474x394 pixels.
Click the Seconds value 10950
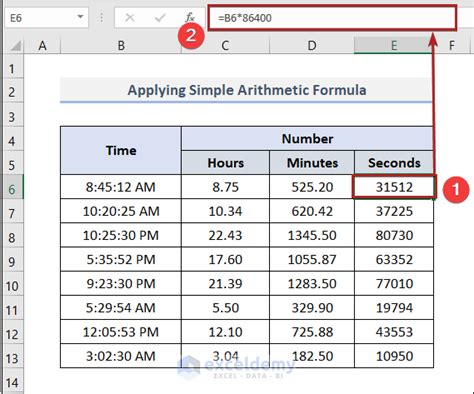pyautogui.click(x=394, y=356)
